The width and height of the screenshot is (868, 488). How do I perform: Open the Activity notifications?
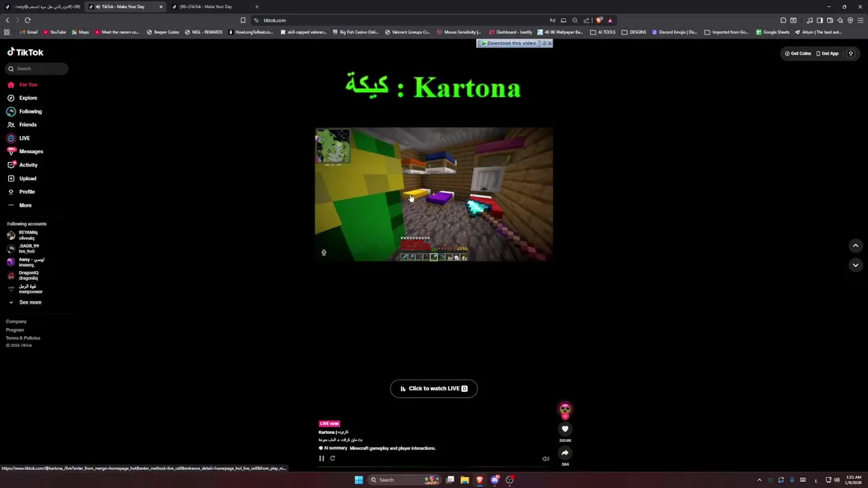pyautogui.click(x=22, y=165)
